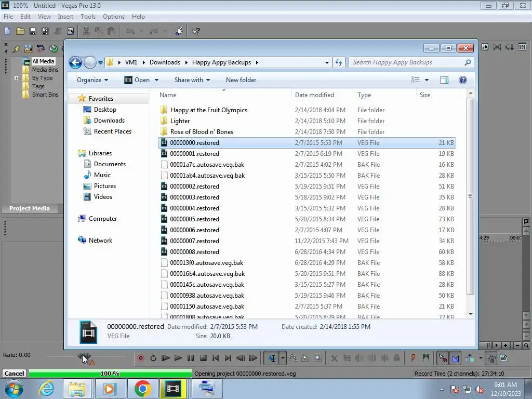Viewport: 532px width, 399px height.
Task: Select the Smart Bins folder
Action: tap(45, 95)
